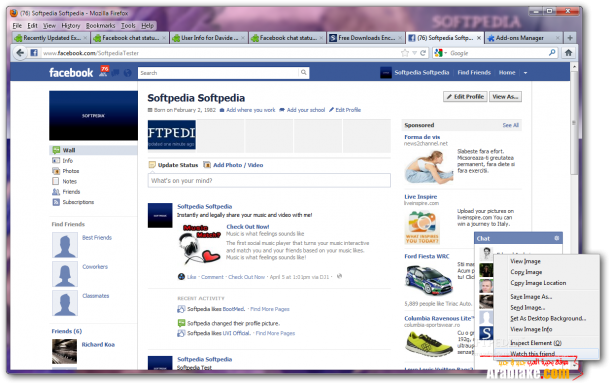
Task: Bookmark page with the star icon
Action: tap(405, 53)
